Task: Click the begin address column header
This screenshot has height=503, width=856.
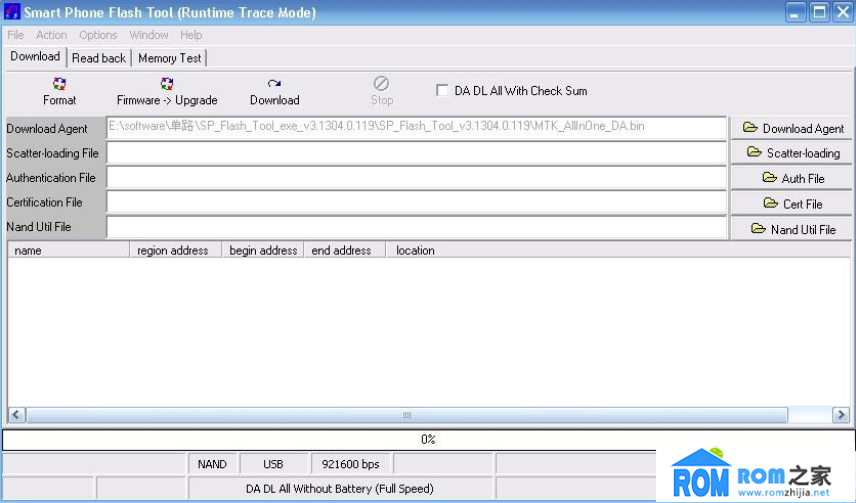Action: [263, 250]
